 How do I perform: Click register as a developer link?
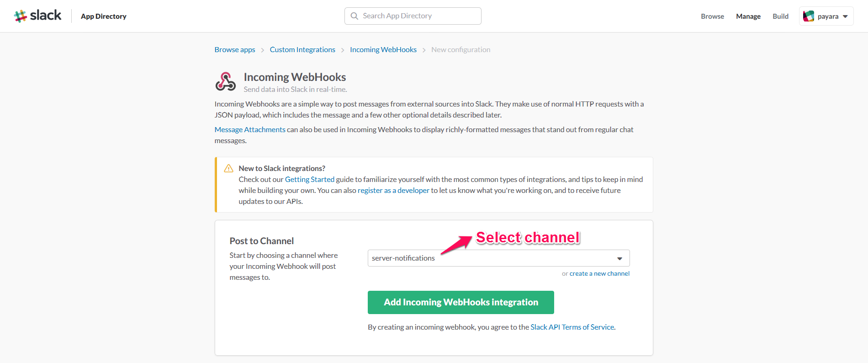pos(393,190)
